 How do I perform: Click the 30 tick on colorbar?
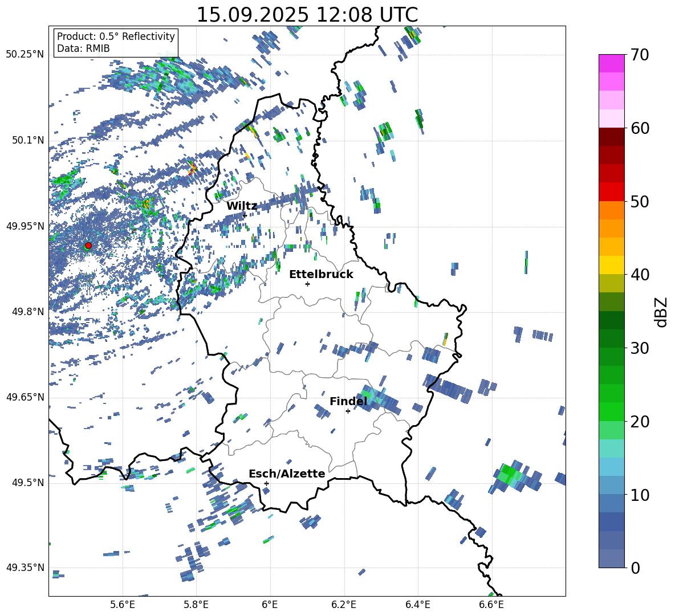coord(640,348)
